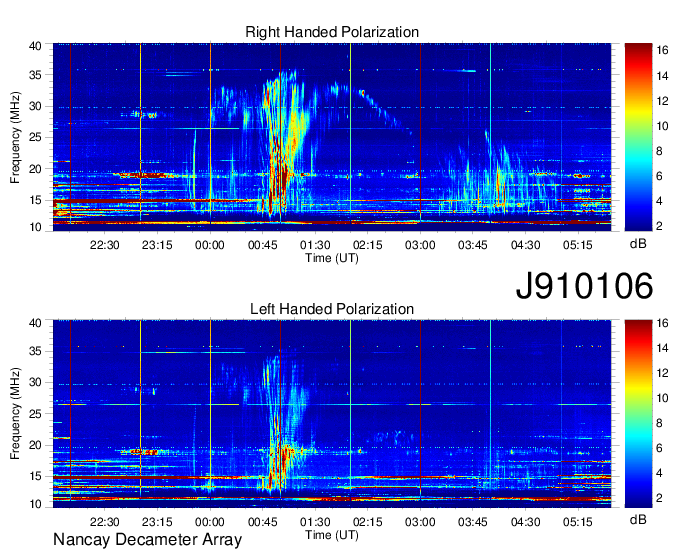Click the 02:15 time tick under Right Handed plot
This screenshot has width=680, height=552.
(x=368, y=245)
